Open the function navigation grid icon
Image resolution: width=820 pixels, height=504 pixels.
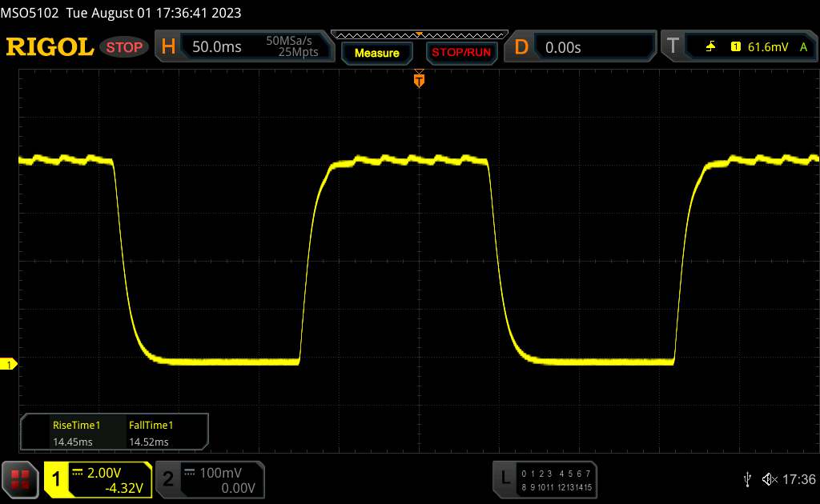[21, 479]
